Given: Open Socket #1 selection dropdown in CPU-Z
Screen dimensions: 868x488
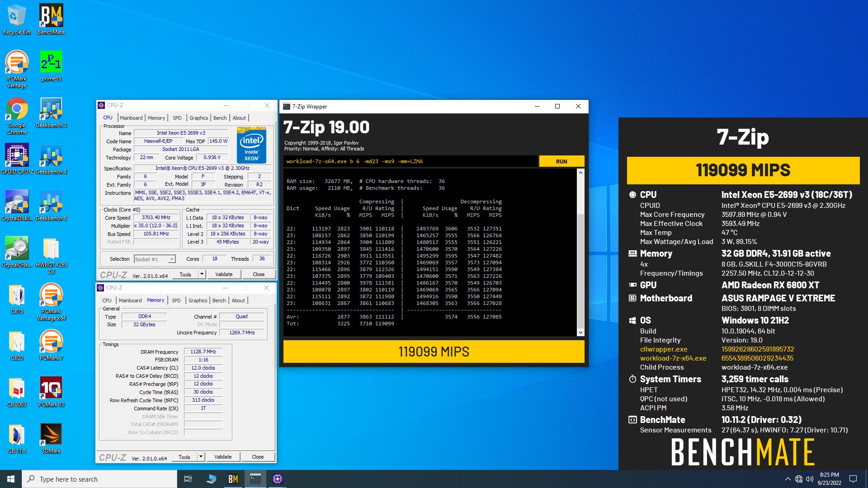Looking at the screenshot, I should pyautogui.click(x=155, y=259).
